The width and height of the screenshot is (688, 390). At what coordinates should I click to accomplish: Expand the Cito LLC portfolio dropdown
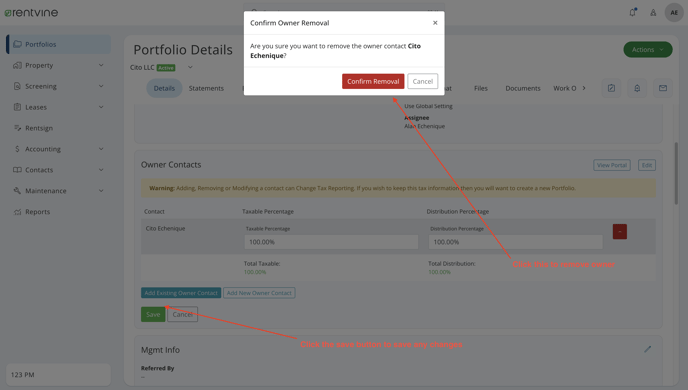pyautogui.click(x=190, y=67)
